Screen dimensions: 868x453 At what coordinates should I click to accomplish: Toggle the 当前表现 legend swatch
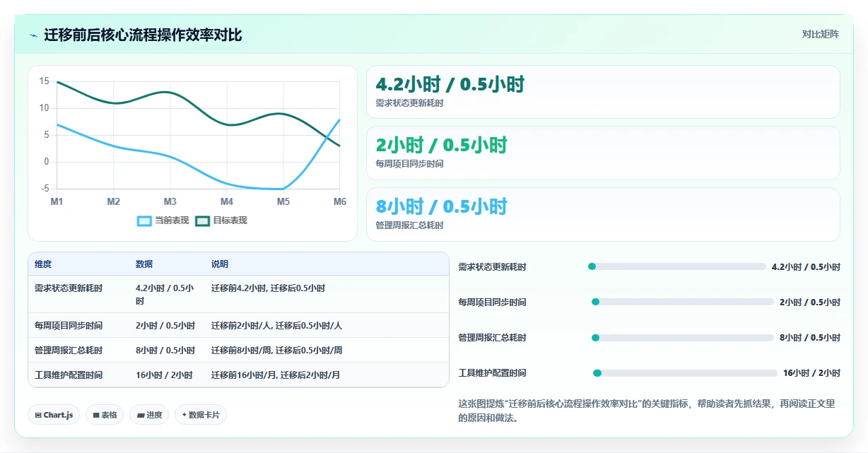(144, 220)
